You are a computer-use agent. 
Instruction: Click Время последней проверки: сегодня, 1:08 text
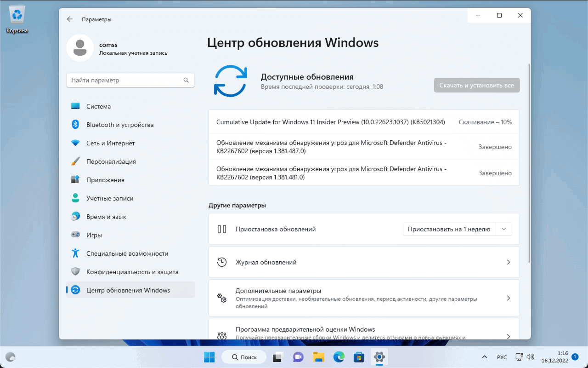pos(322,86)
